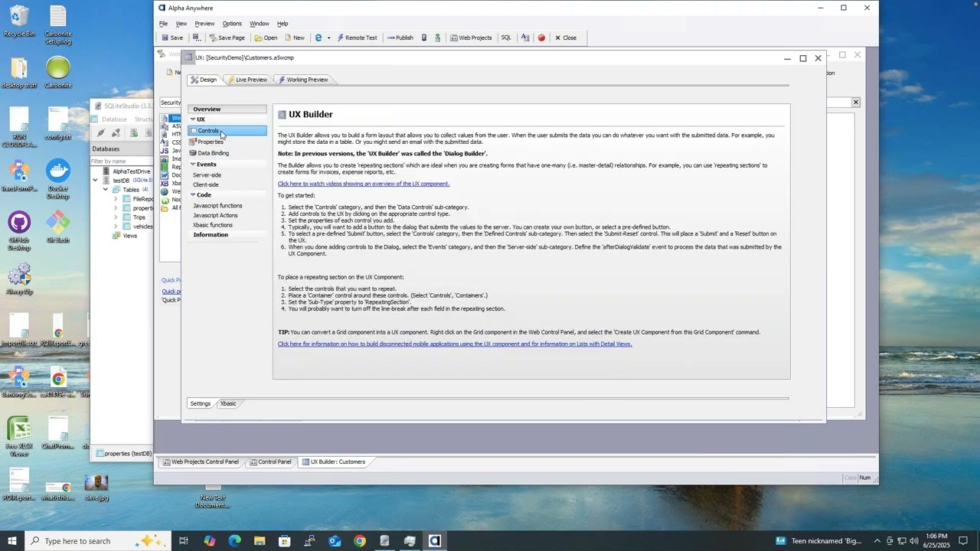Image resolution: width=980 pixels, height=551 pixels.
Task: Click the Open folder toolbar button
Action: tap(266, 37)
